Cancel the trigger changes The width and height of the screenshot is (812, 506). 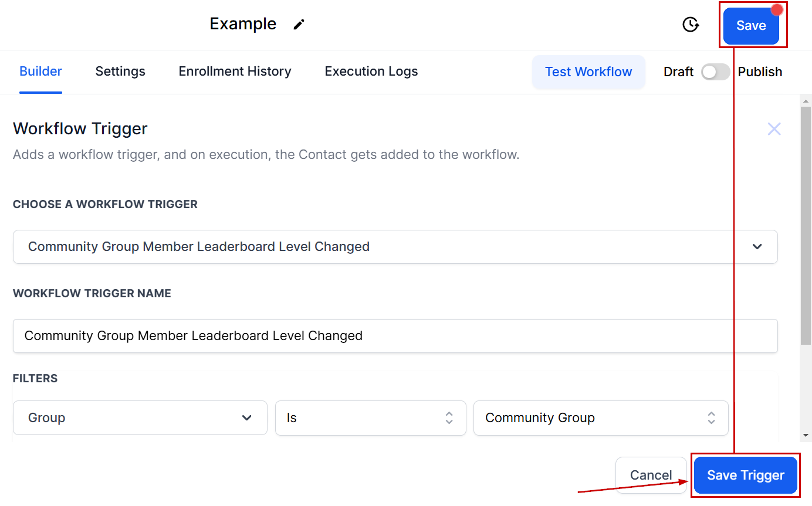(x=651, y=476)
